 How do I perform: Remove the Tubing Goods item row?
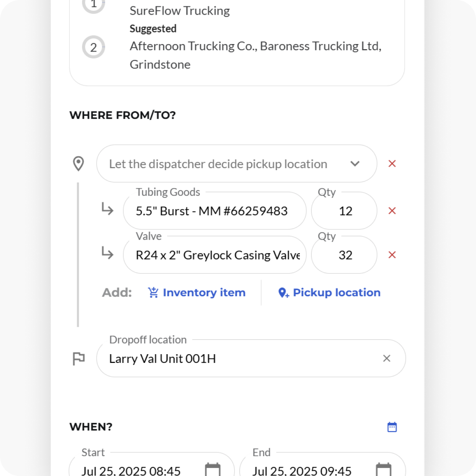point(392,211)
